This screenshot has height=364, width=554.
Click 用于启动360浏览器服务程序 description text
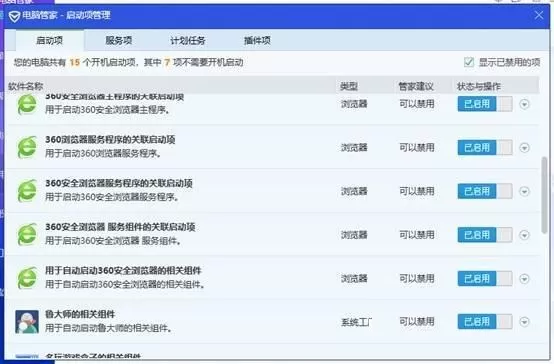click(x=104, y=154)
